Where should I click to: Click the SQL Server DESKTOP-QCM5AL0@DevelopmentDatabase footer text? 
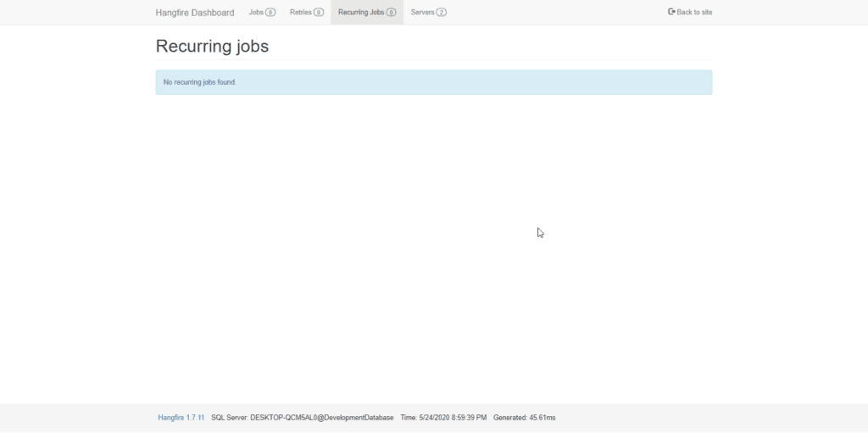(303, 418)
